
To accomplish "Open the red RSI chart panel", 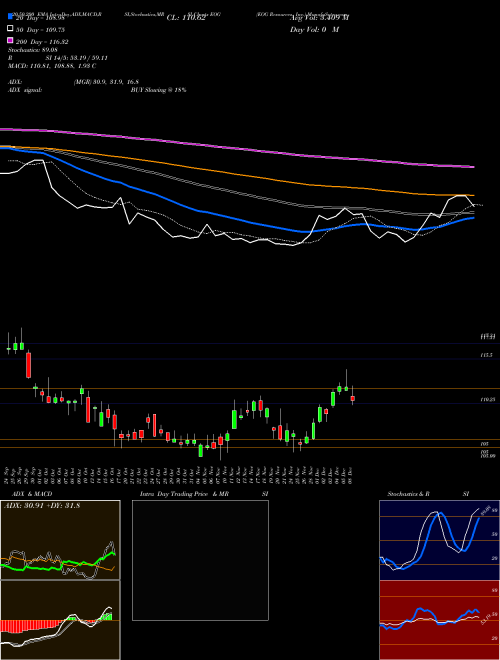I will coord(439,620).
